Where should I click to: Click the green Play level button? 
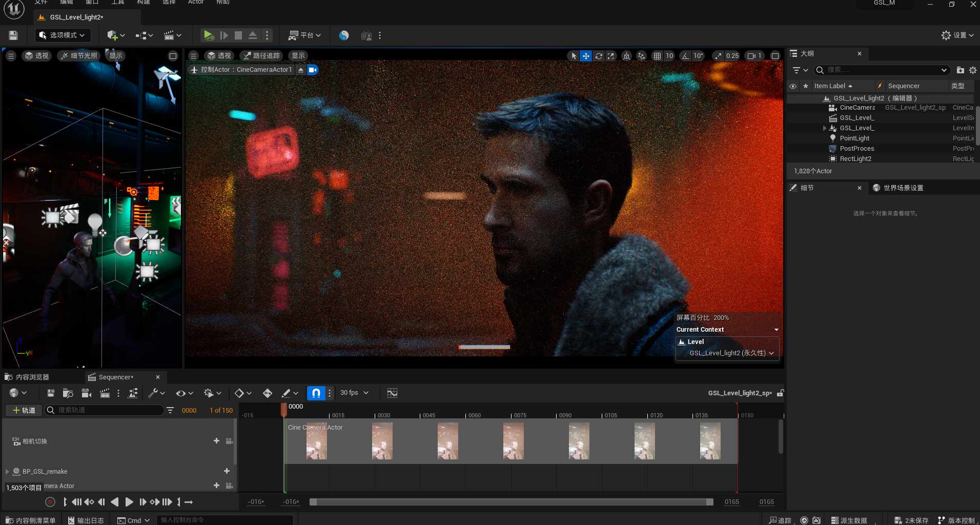click(208, 35)
